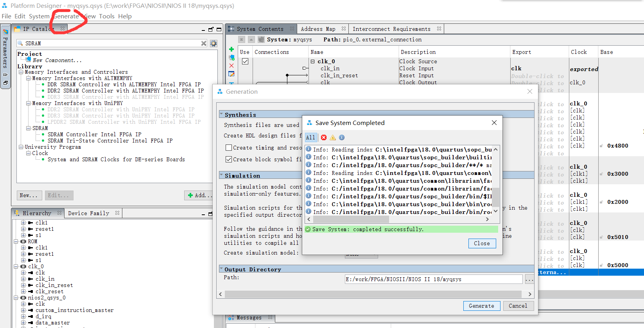
Task: Toggle Use checkbox for clk_0
Action: tap(245, 61)
